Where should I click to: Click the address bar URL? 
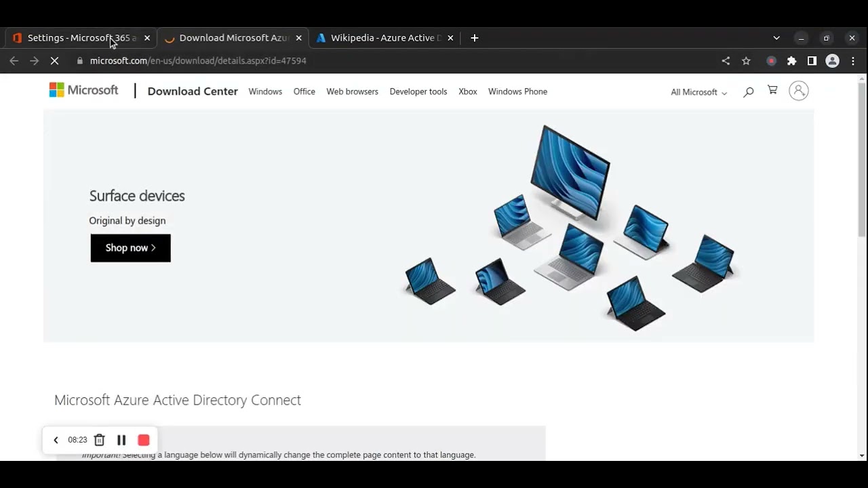198,61
